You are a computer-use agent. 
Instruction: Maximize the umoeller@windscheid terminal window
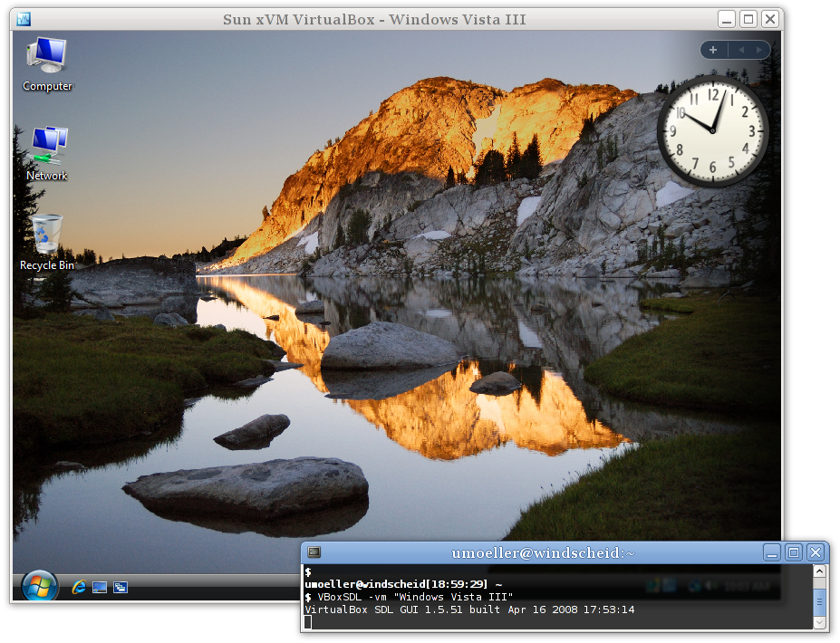[x=794, y=552]
